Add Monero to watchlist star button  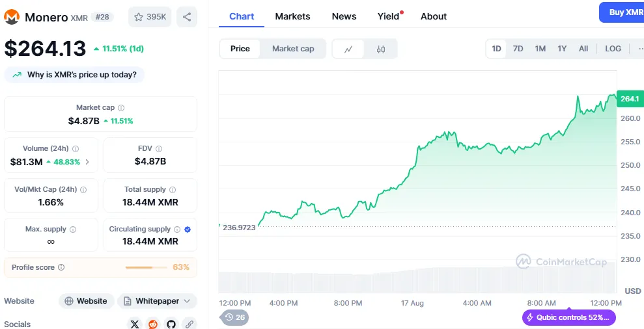(149, 18)
